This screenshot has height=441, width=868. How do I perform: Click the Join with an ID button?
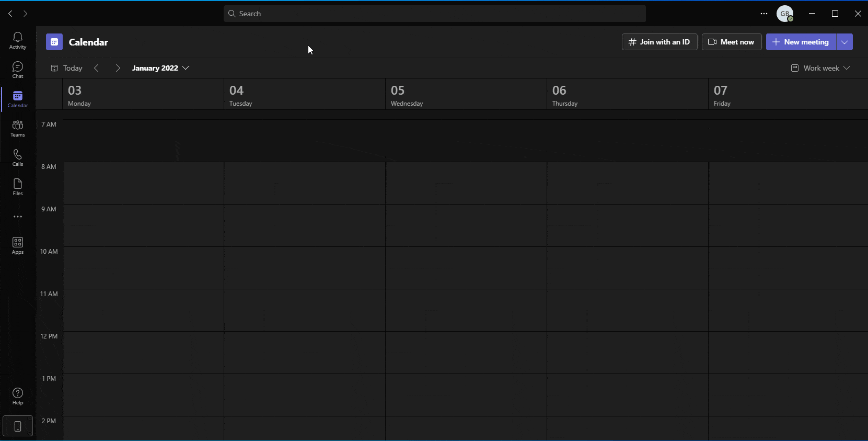click(x=659, y=42)
